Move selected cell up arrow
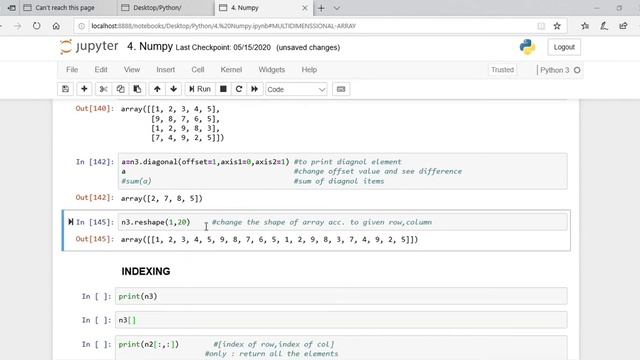The height and width of the screenshot is (360, 640). (157, 89)
